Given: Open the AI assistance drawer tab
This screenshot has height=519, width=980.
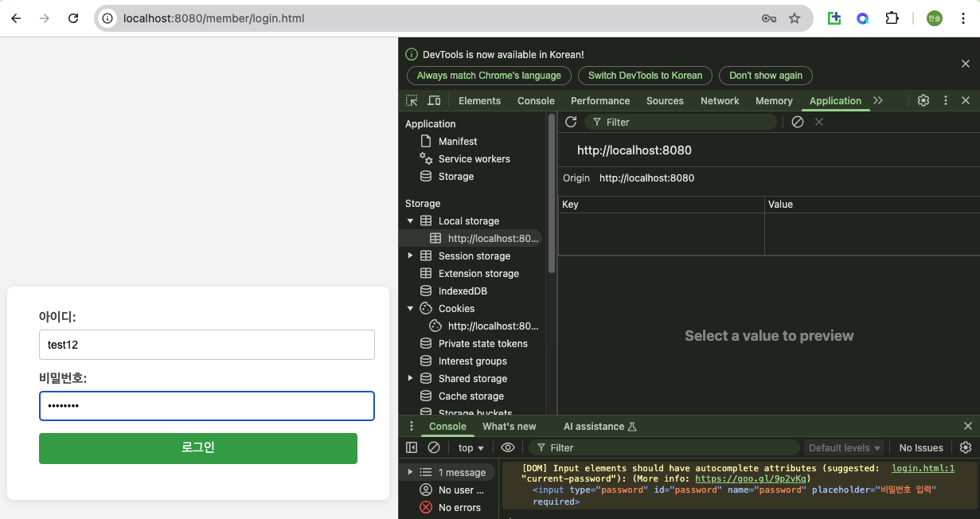Looking at the screenshot, I should coord(600,426).
